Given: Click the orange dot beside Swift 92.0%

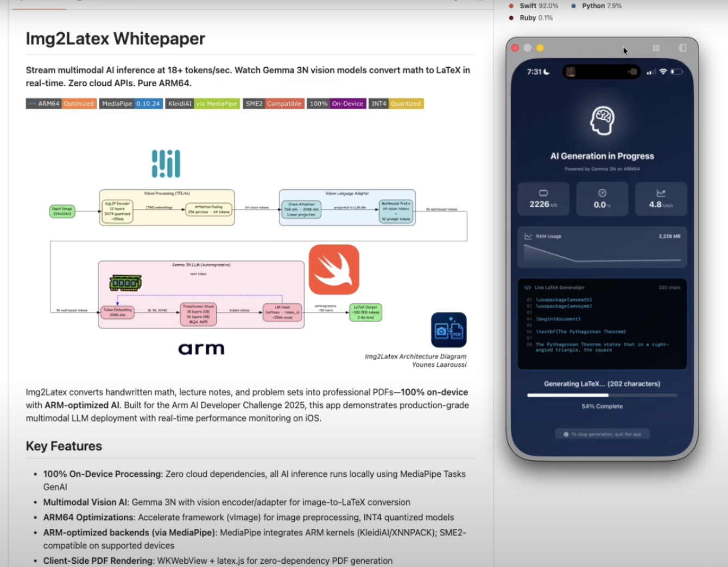Looking at the screenshot, I should [x=511, y=6].
